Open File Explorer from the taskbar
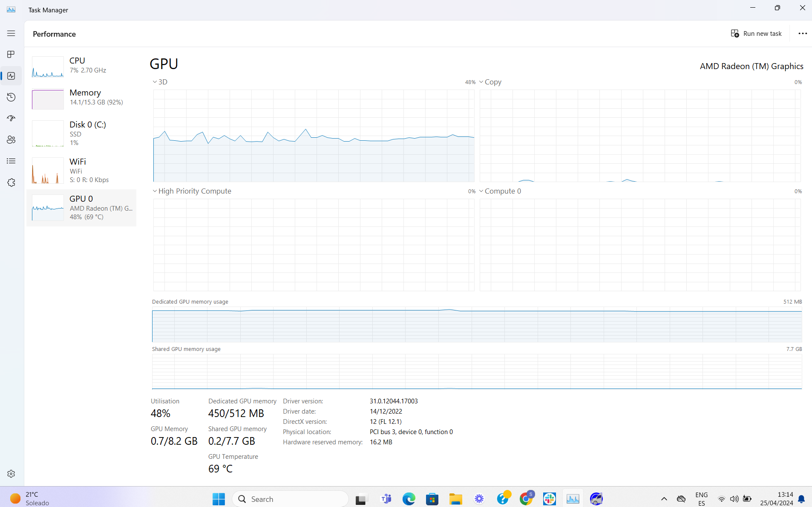This screenshot has height=507, width=812. tap(456, 499)
